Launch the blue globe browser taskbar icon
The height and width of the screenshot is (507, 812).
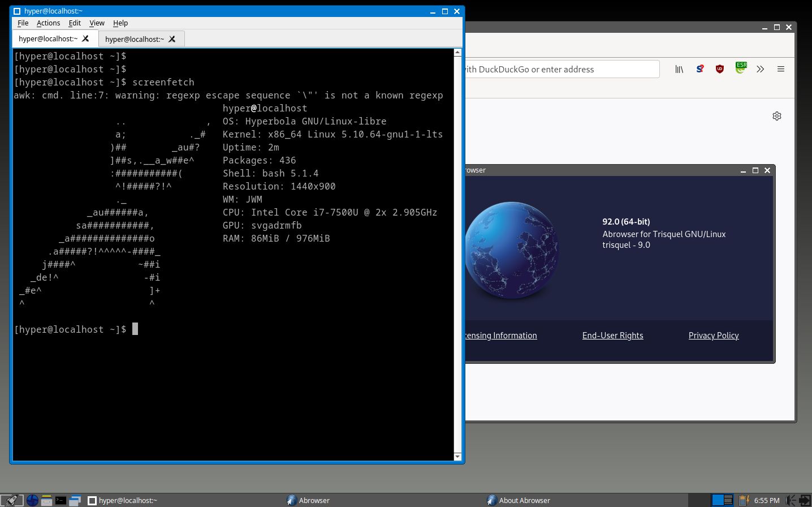tap(32, 500)
